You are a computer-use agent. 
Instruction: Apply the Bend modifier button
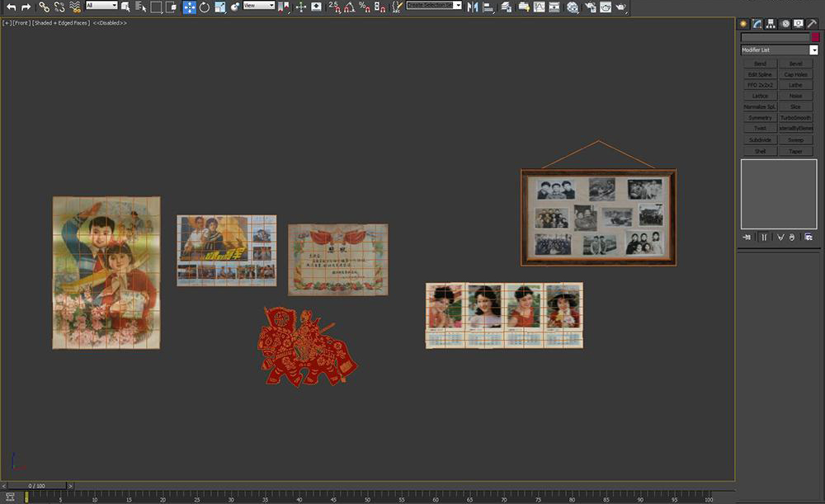click(760, 64)
